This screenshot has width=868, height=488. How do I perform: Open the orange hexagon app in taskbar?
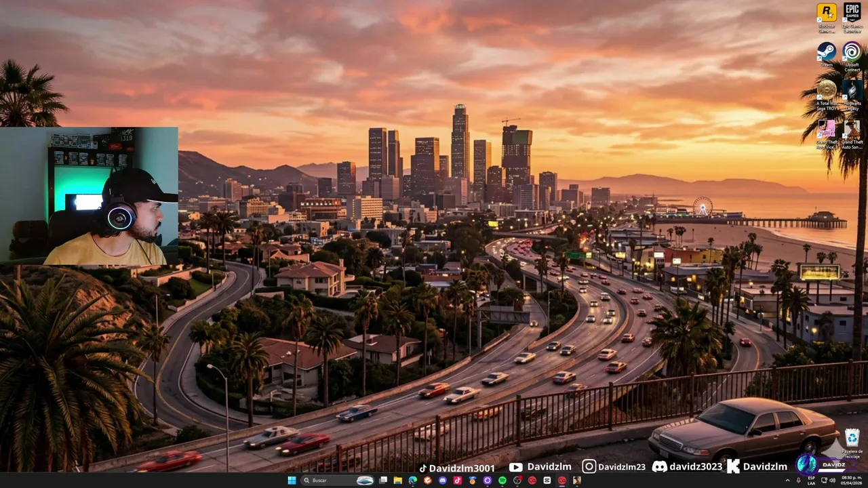click(x=428, y=481)
